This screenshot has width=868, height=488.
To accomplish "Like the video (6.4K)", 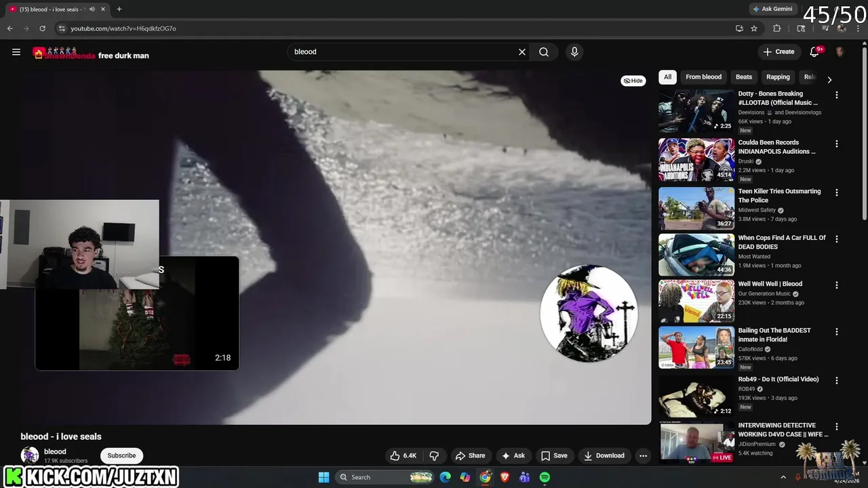I will click(403, 455).
